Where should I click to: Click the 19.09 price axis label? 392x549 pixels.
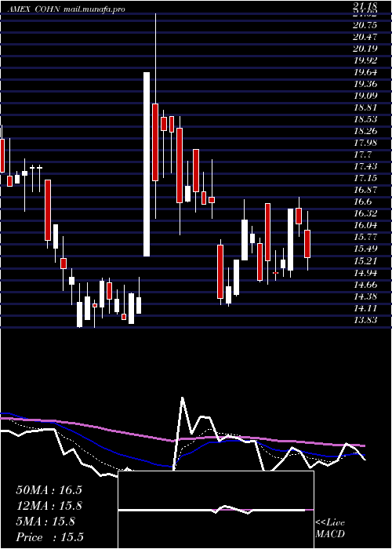pyautogui.click(x=365, y=96)
